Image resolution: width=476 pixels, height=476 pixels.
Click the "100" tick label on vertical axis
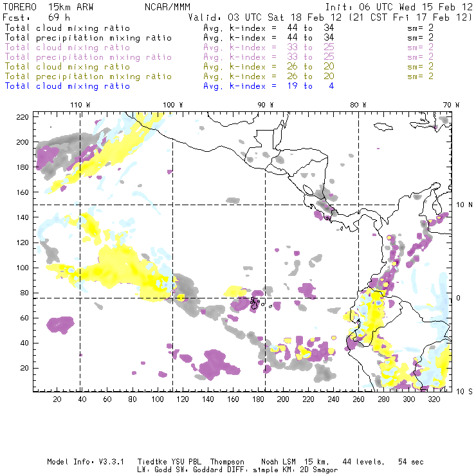pyautogui.click(x=23, y=268)
